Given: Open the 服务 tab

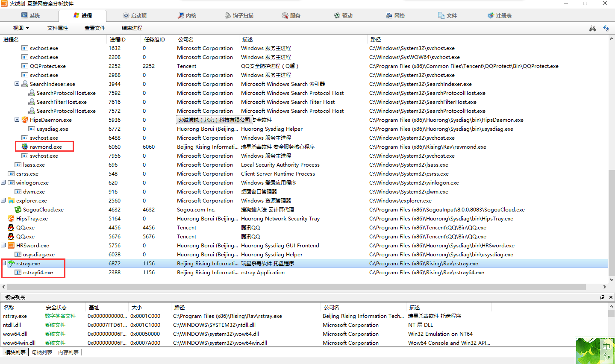Looking at the screenshot, I should (x=291, y=16).
